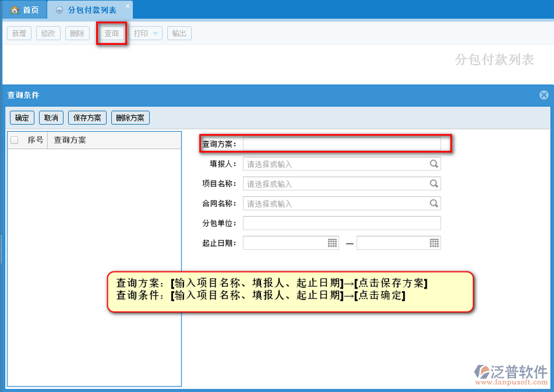Click the 输出 export button
The width and height of the screenshot is (554, 392).
(179, 34)
